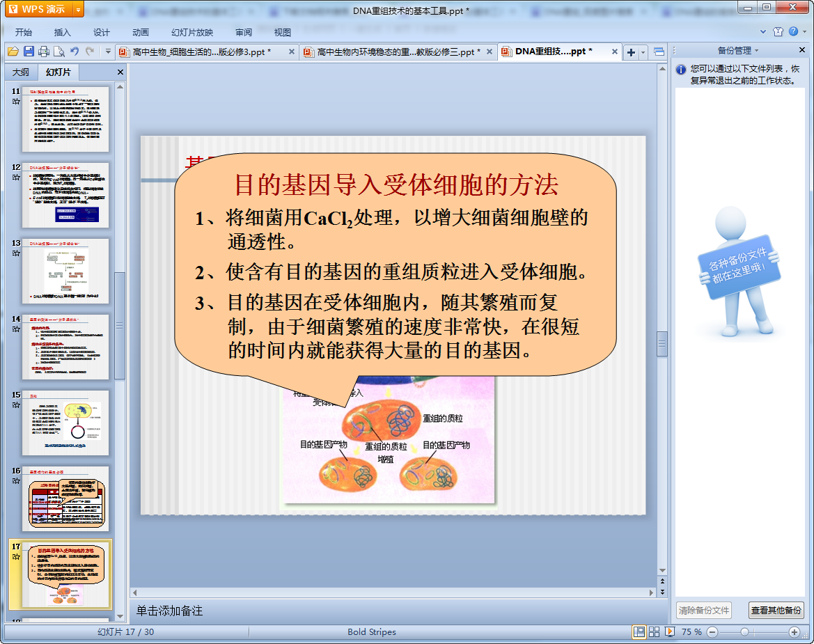814x644 pixels.
Task: Select slide 17 thumbnail
Action: pos(65,574)
